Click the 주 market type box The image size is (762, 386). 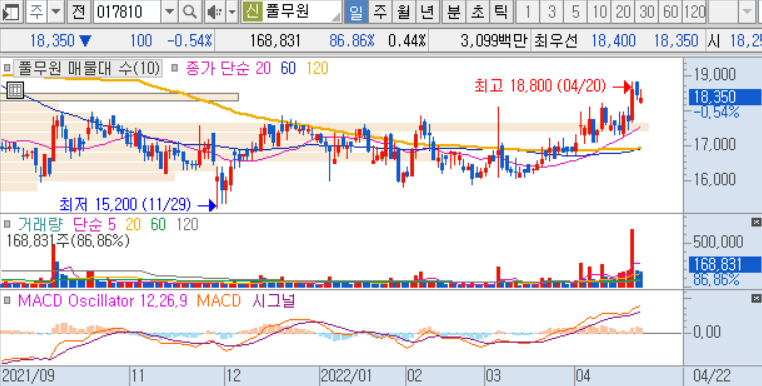click(x=36, y=12)
